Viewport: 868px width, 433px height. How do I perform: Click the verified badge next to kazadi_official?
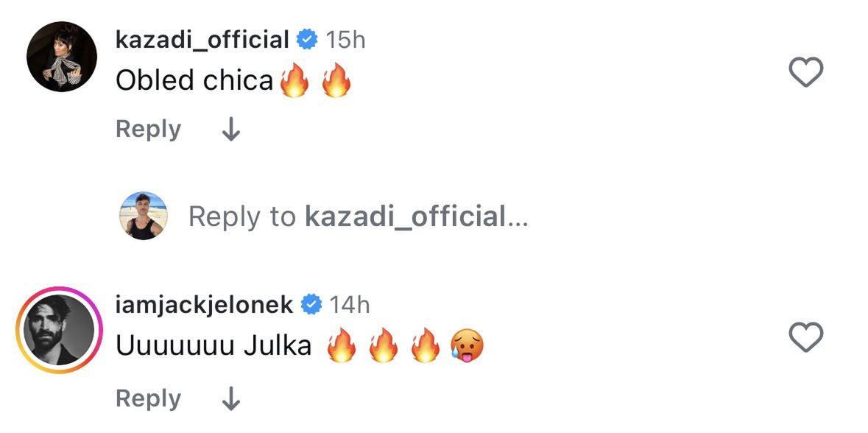[307, 40]
